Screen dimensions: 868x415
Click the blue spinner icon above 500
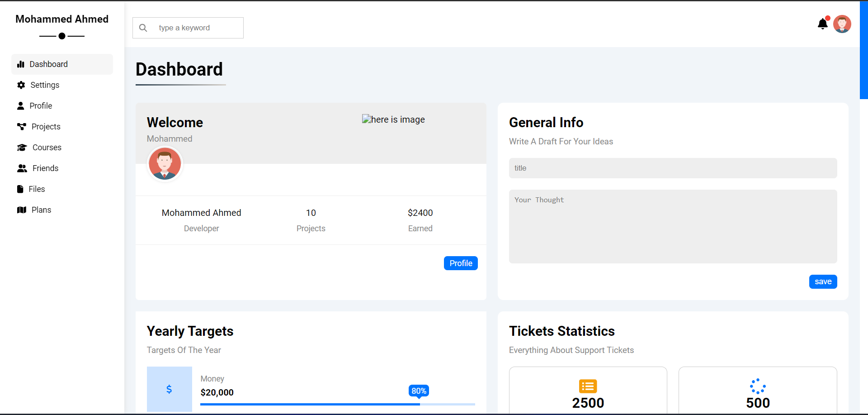pyautogui.click(x=758, y=386)
